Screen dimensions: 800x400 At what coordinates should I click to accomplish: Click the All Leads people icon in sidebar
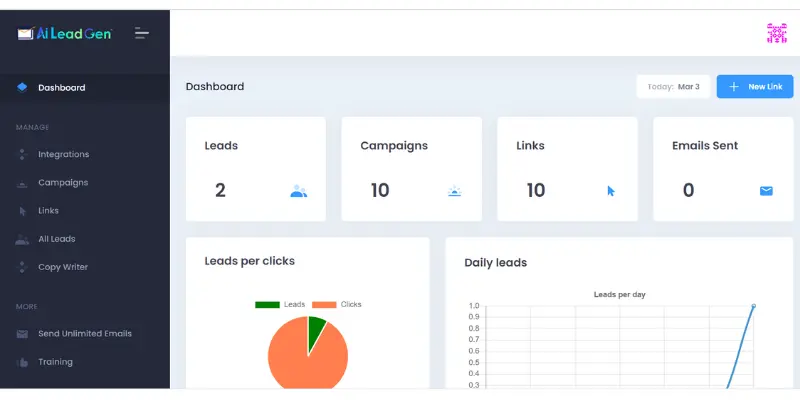point(22,239)
